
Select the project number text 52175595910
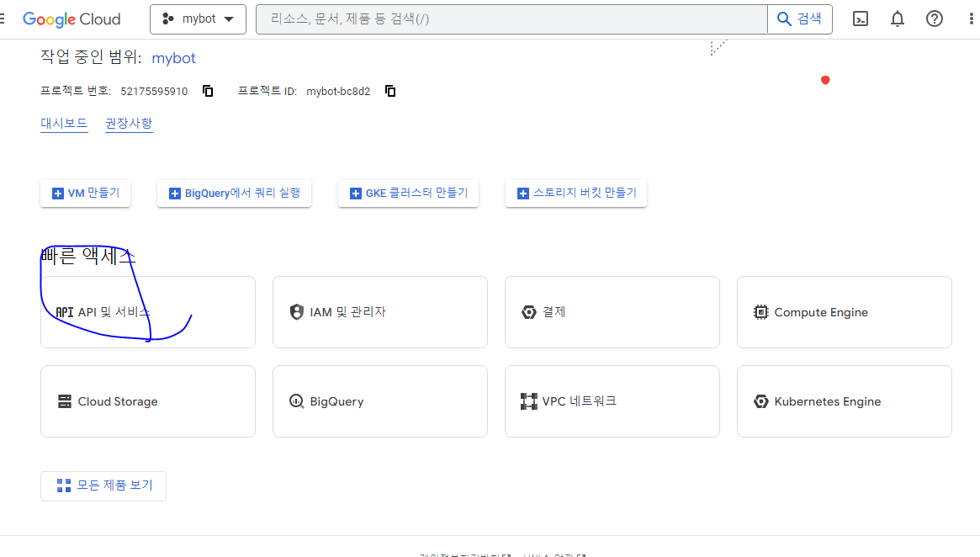(x=154, y=91)
